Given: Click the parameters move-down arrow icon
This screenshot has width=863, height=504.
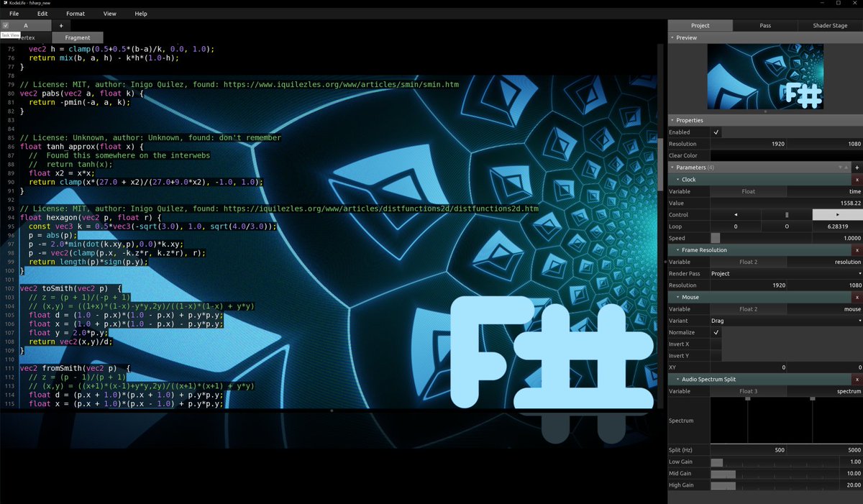Looking at the screenshot, I should (x=839, y=168).
